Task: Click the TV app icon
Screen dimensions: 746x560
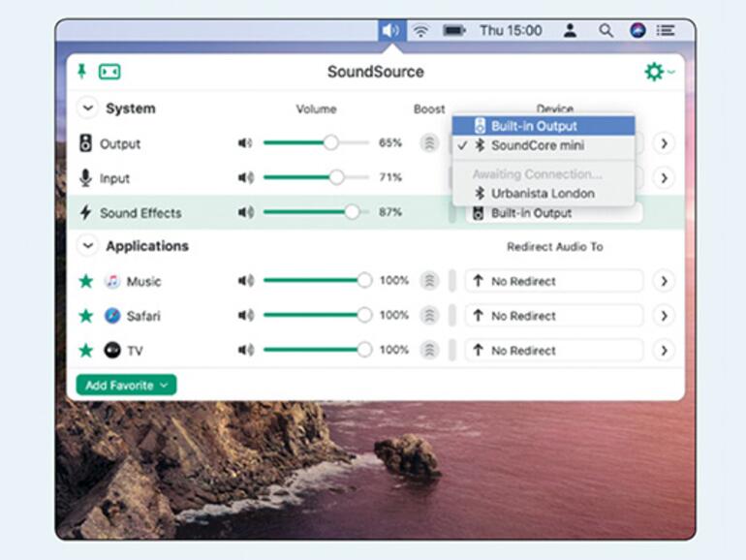Action: tap(112, 350)
